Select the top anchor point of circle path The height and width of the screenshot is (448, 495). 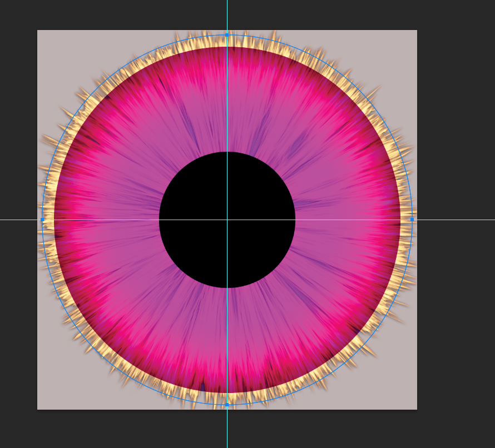[227, 35]
